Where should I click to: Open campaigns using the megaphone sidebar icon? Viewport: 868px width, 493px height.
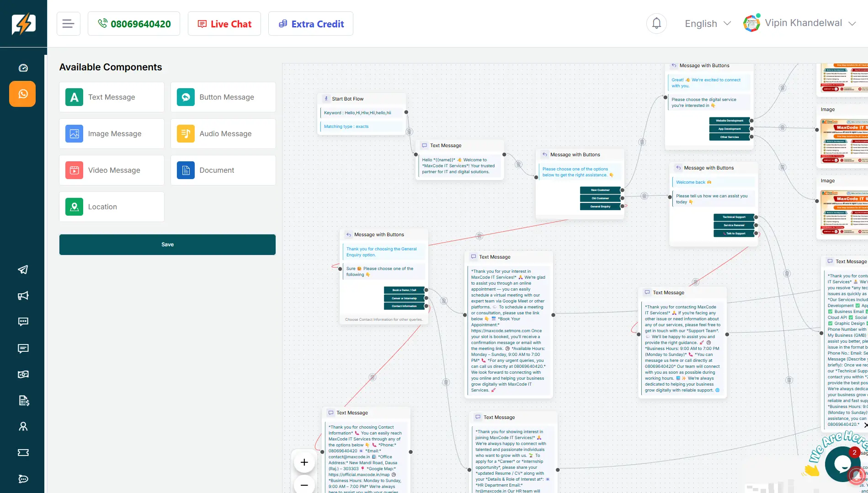22,296
